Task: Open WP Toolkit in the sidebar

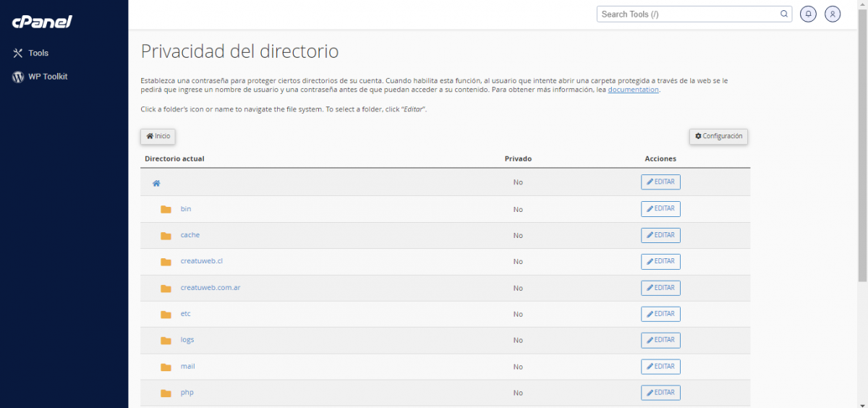Action: [48, 77]
